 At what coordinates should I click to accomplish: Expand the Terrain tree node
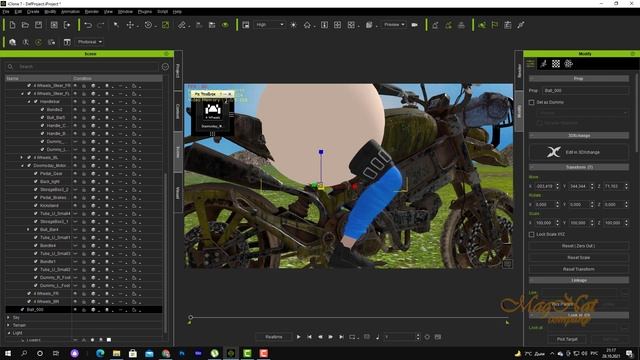click(x=9, y=325)
